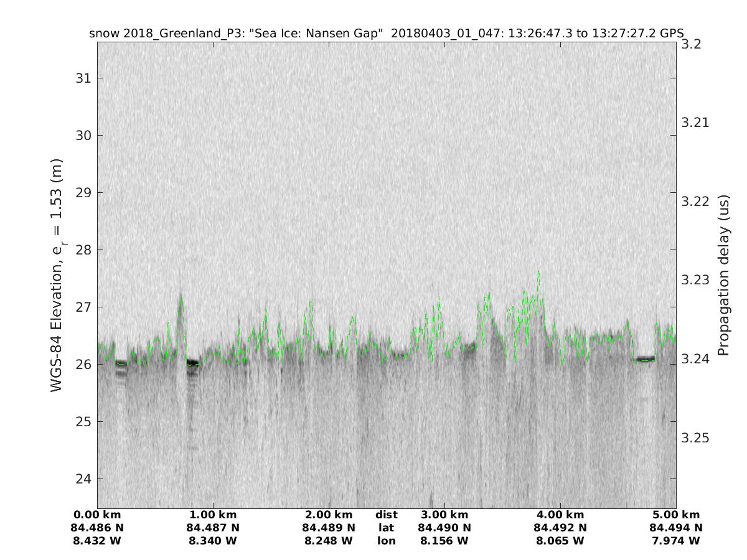Select the 31 elevation tick label
The height and width of the screenshot is (560, 747).
pos(82,78)
